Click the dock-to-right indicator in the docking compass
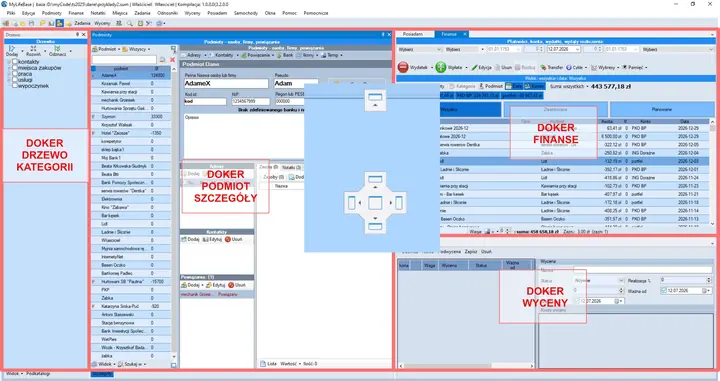This screenshot has width=720, height=381. 399,202
